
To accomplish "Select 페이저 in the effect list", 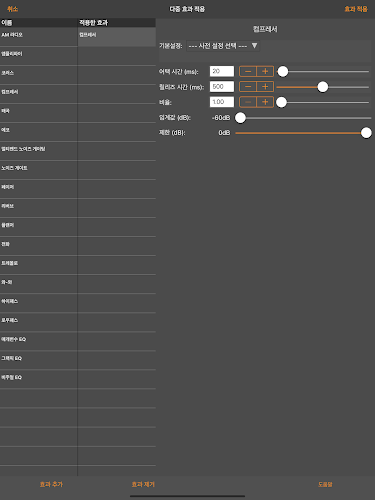I will click(39, 189).
